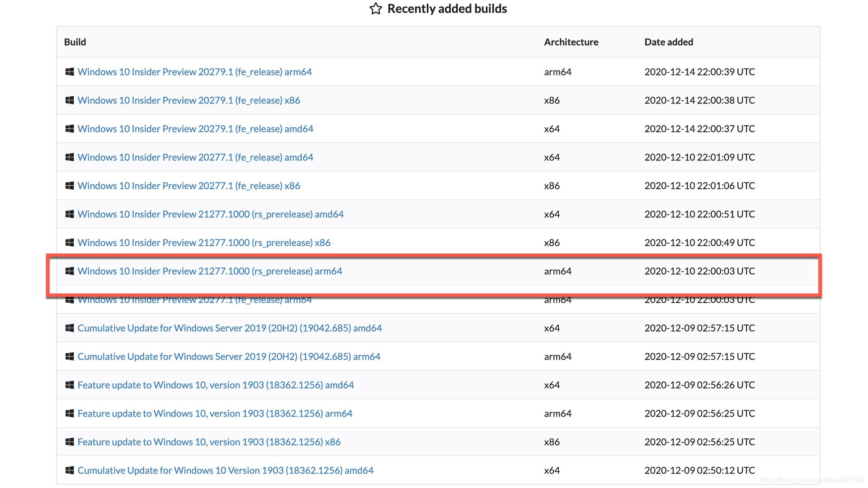The width and height of the screenshot is (868, 488).
Task: Click Windows logo next to 20279.1 arm64 build
Action: (70, 72)
